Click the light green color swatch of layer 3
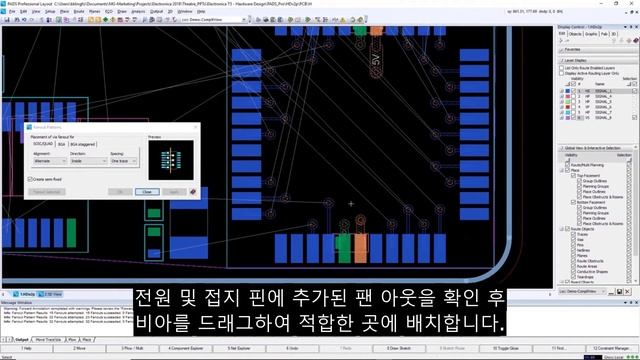This screenshot has width=640, height=360. pos(568,102)
